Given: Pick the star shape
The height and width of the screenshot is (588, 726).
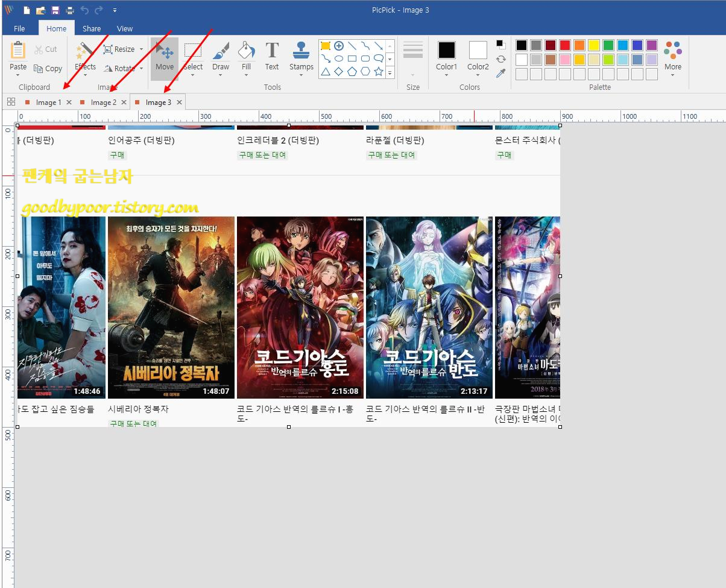Looking at the screenshot, I should tap(379, 71).
